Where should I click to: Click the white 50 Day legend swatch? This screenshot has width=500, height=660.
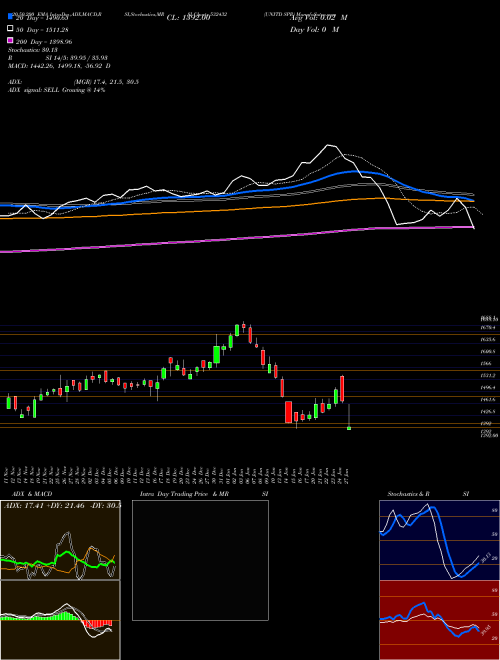coord(10,29)
